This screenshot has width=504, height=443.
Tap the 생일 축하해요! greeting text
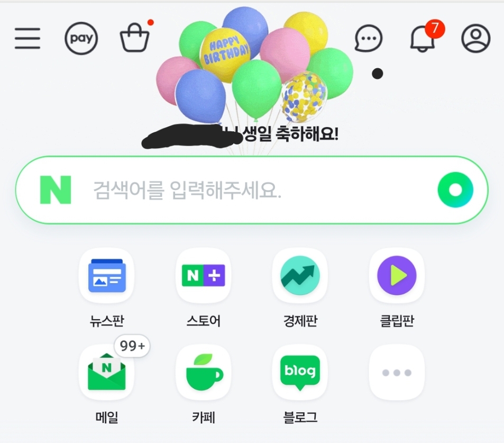click(x=290, y=133)
